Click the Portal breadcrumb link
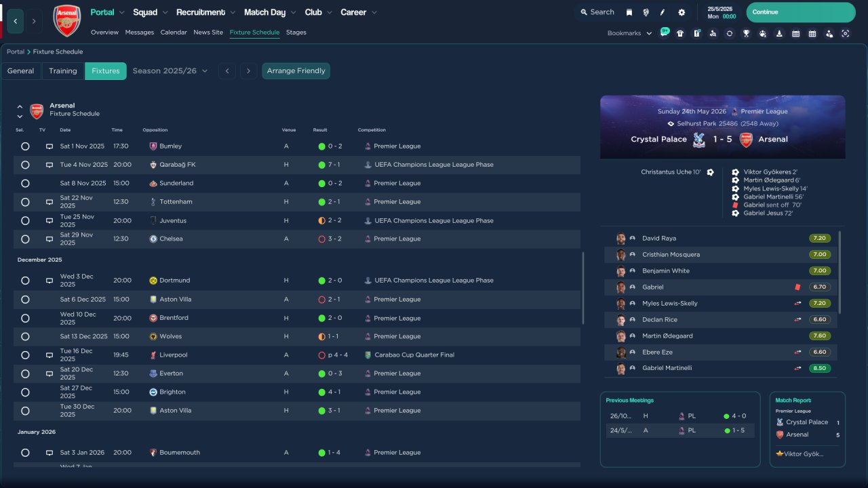Screen dimensions: 868x488 16,52
